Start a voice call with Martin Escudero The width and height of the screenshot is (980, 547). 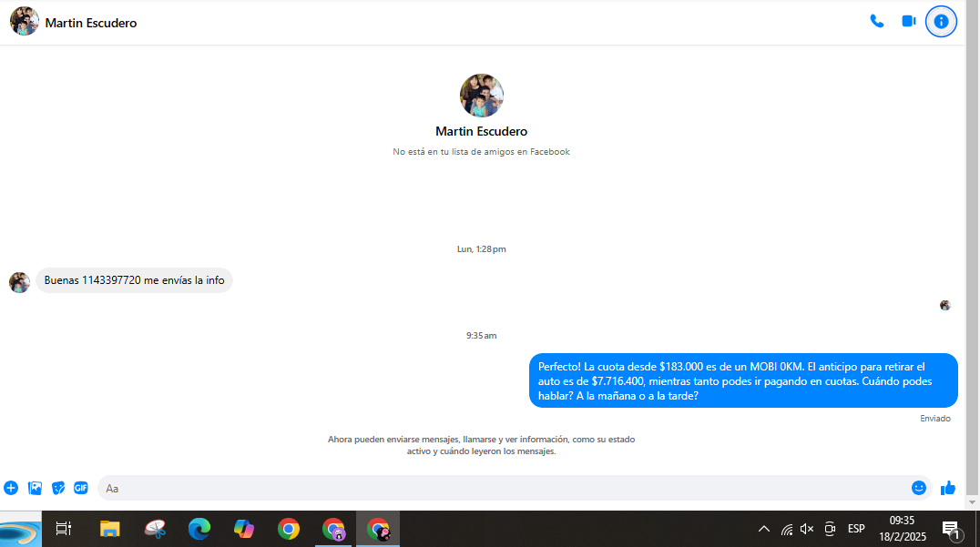coord(876,21)
